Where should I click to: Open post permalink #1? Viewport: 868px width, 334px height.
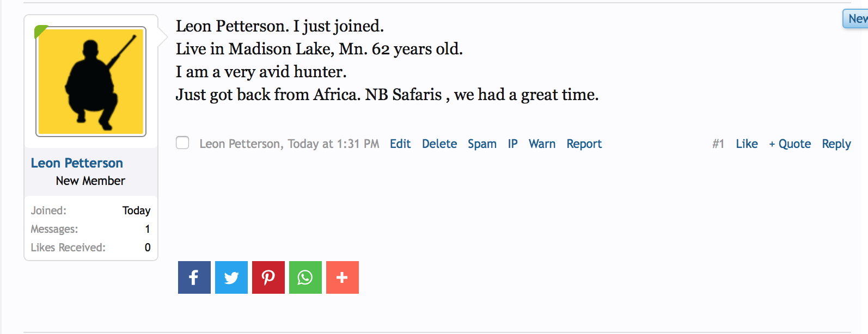718,144
